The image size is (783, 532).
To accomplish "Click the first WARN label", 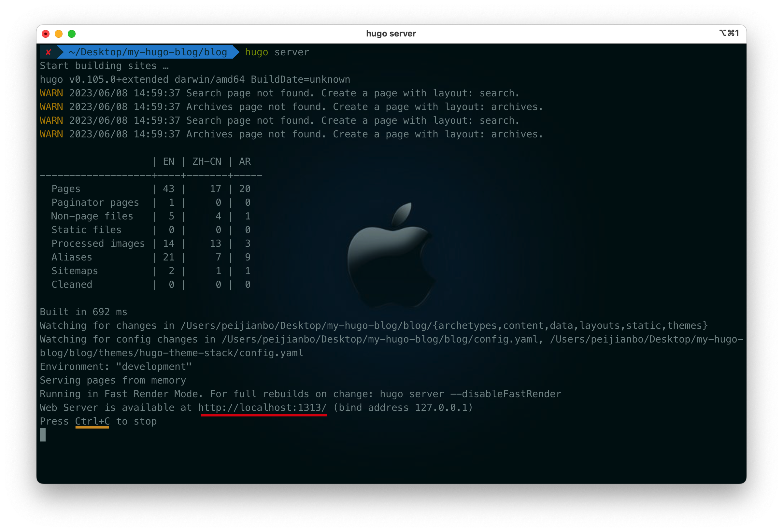I will (51, 93).
